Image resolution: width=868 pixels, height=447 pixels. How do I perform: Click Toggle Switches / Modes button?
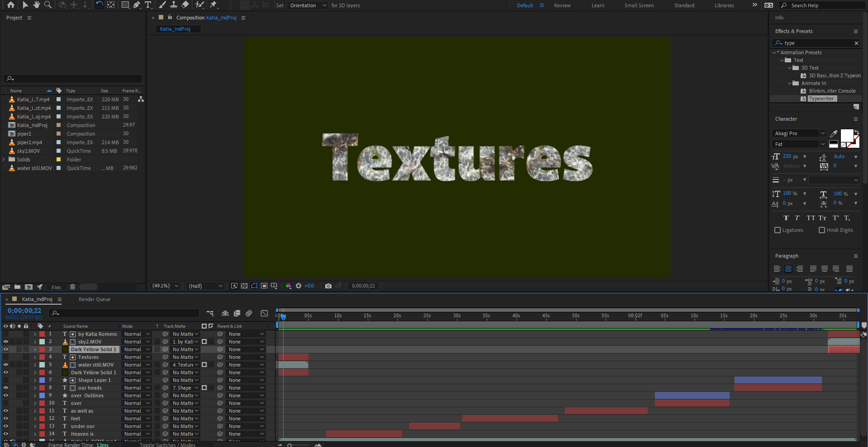coord(167,445)
